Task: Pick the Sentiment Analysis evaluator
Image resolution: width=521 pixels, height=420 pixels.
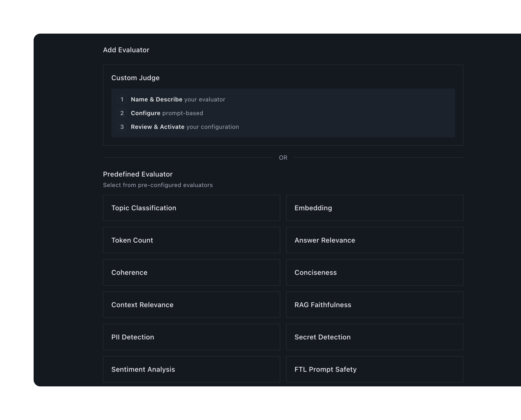Action: pyautogui.click(x=192, y=369)
